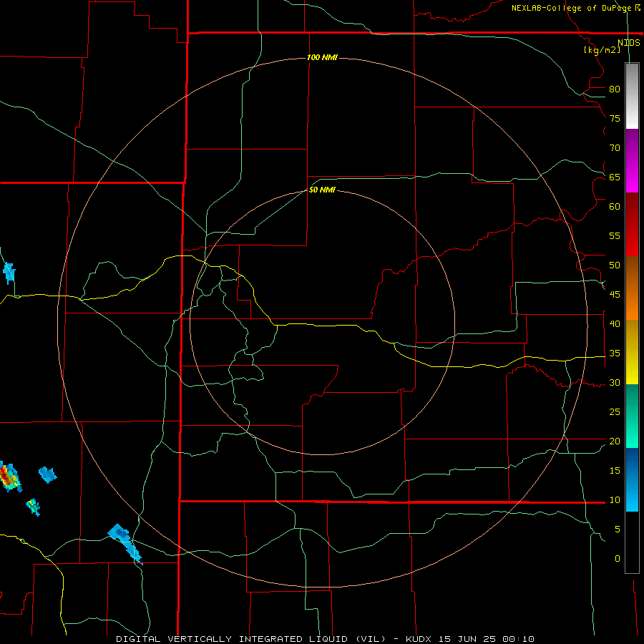
Task: Select the yellow segment of the color bar
Action: tap(632, 352)
